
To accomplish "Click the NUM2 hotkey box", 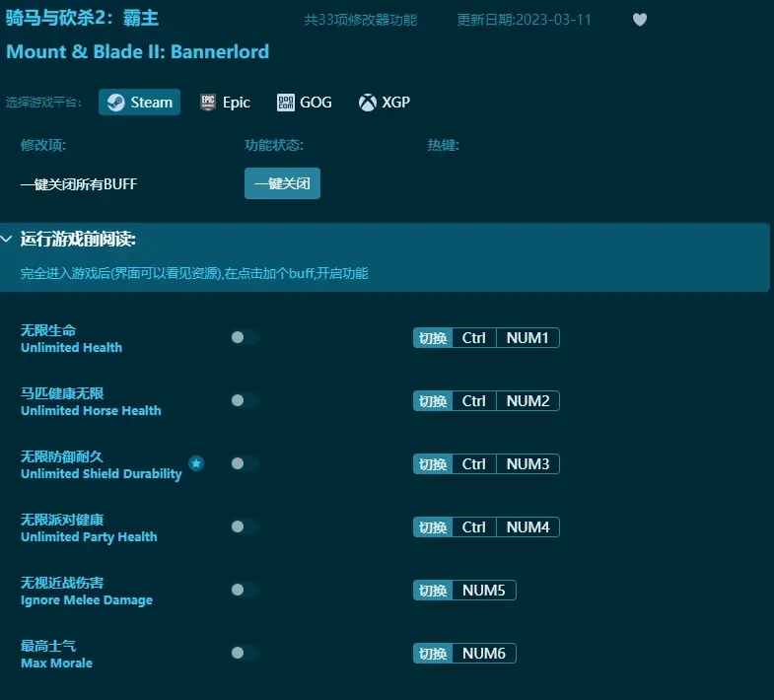I will coord(528,401).
